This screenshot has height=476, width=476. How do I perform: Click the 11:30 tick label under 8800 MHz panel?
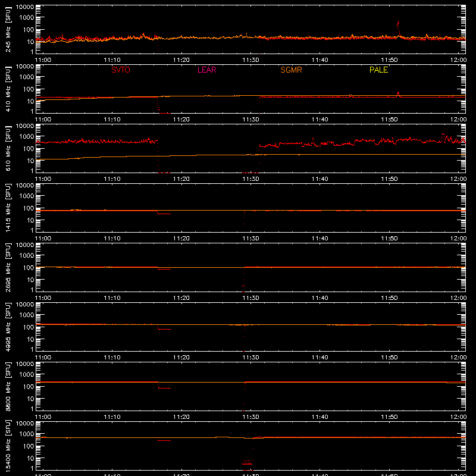coord(250,417)
